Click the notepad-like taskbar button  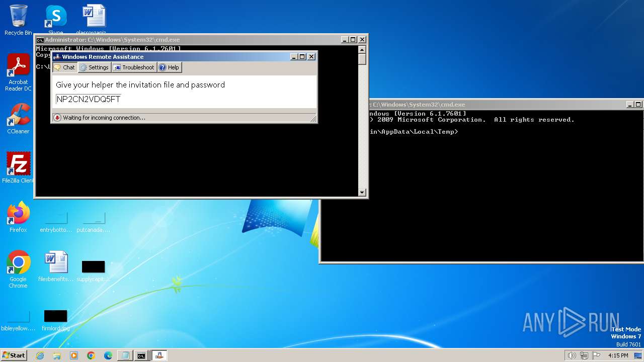[125, 355]
